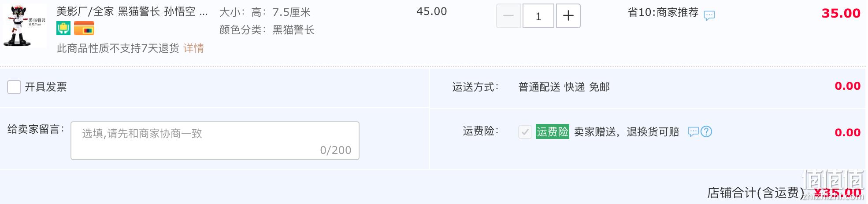Open the 美影厂/全家 黑猫警长 product title link
The image size is (868, 204).
coord(132,11)
